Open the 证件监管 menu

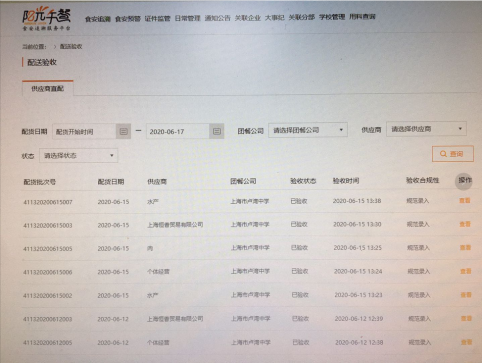tap(158, 18)
